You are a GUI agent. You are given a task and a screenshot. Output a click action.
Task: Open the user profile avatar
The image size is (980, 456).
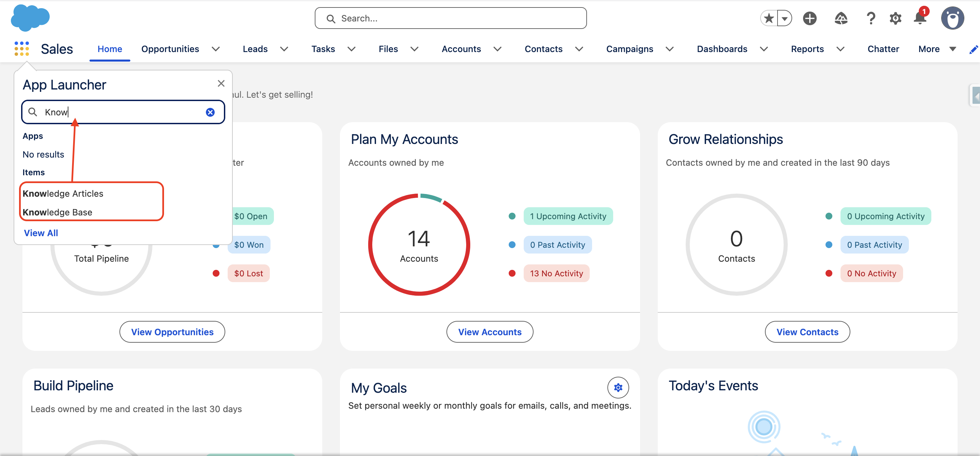[x=952, y=18]
